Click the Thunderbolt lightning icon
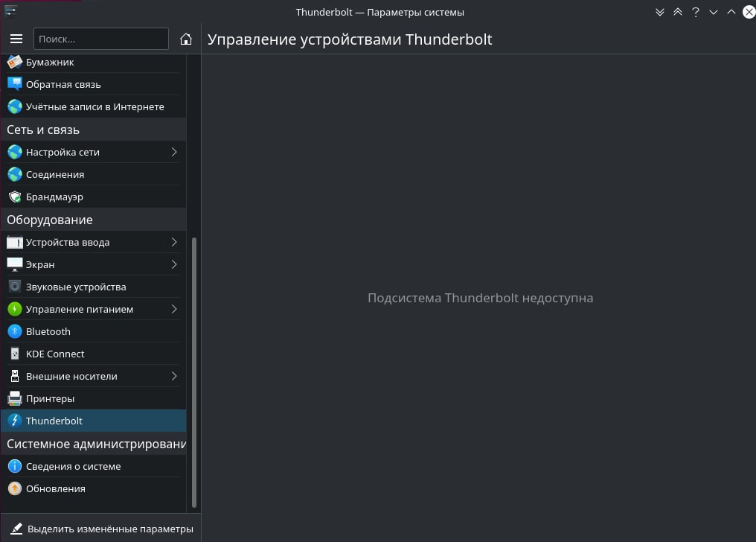The image size is (756, 542). coord(15,421)
